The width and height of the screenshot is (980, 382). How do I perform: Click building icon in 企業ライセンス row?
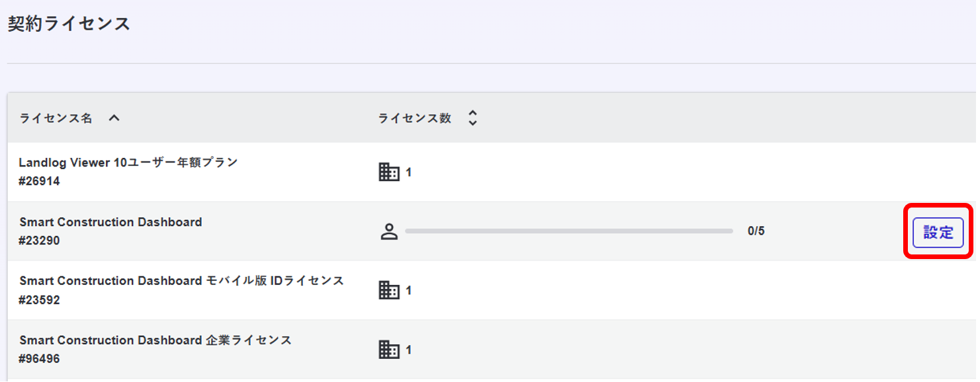389,349
